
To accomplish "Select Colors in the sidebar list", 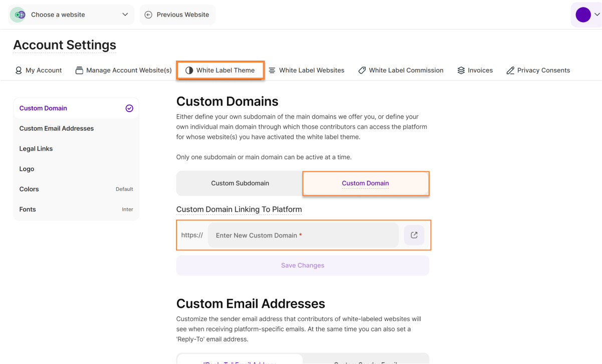I will (29, 189).
